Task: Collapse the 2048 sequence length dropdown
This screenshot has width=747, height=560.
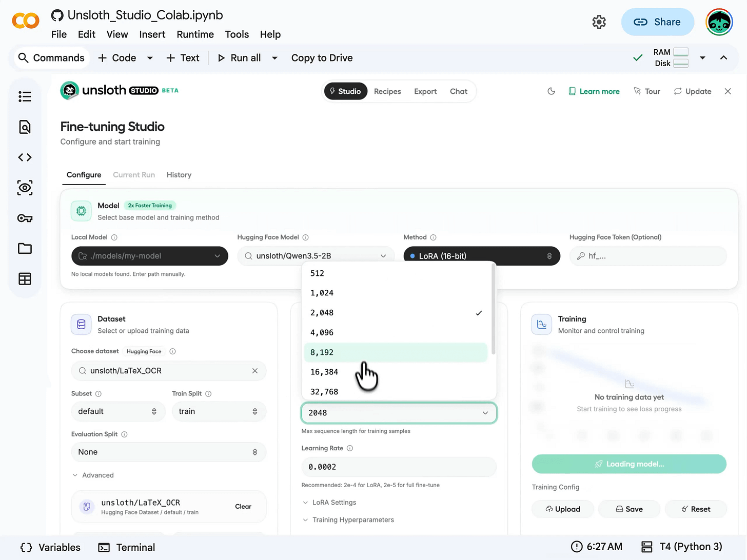Action: (x=399, y=413)
